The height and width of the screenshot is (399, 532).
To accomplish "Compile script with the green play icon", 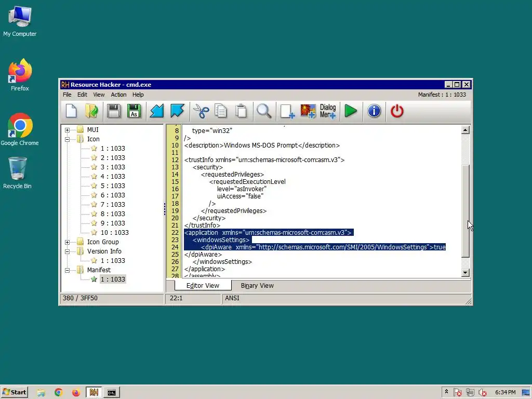I will pos(351,111).
